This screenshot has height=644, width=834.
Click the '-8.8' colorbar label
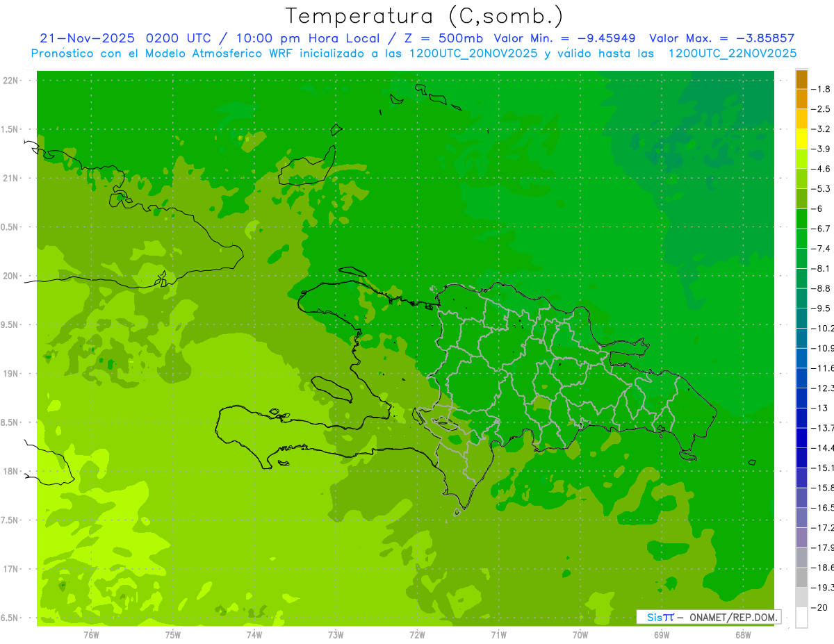[821, 288]
